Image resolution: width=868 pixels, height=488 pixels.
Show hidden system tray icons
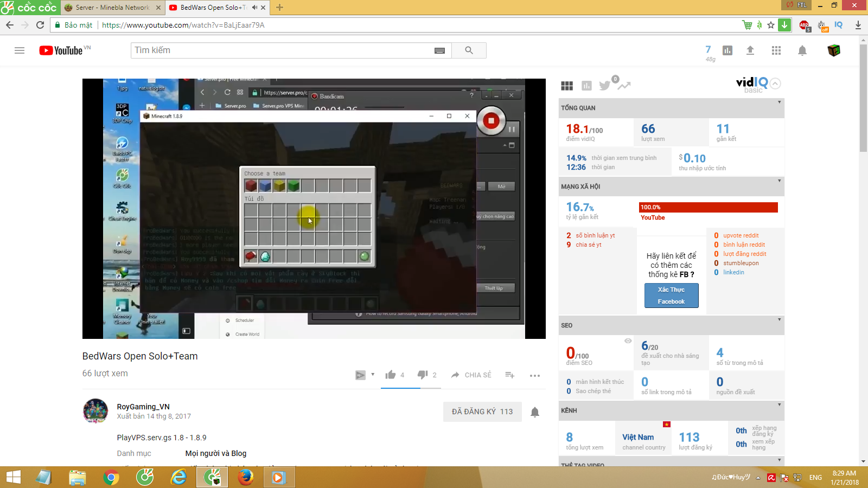(x=758, y=478)
